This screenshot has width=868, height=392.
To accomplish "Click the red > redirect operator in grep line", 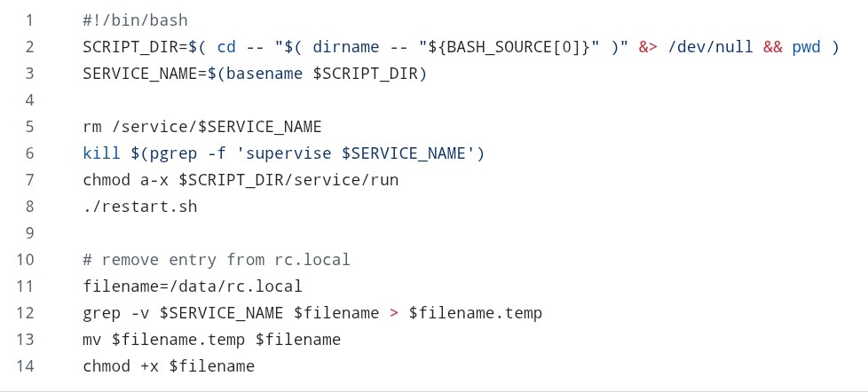I will pos(394,312).
